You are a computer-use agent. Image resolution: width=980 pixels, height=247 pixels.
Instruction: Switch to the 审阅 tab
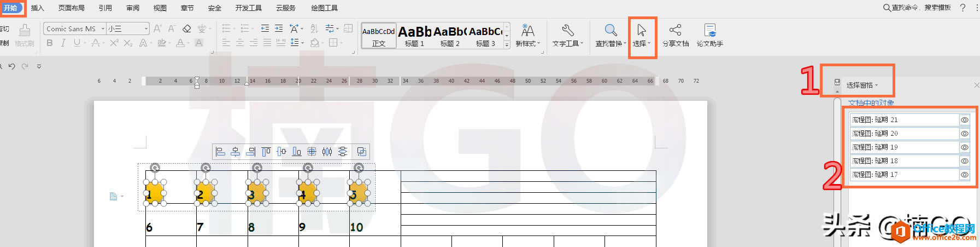click(133, 8)
